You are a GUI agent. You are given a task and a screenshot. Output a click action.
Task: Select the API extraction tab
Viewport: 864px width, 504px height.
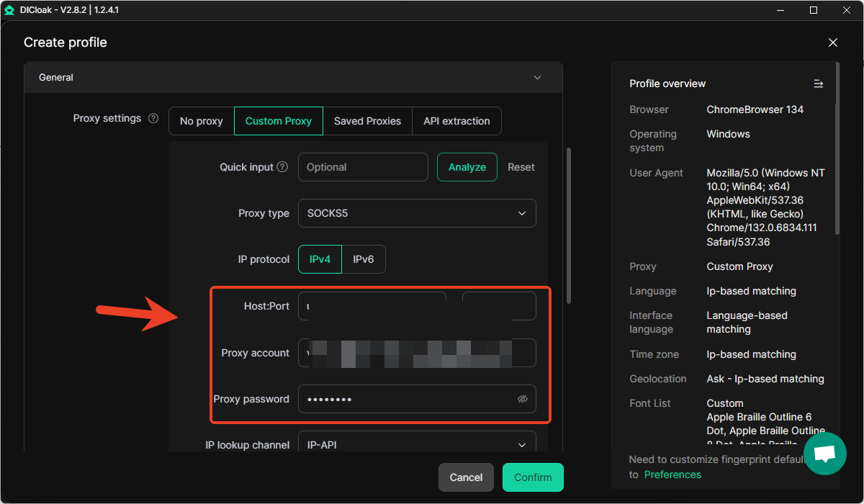tap(456, 121)
